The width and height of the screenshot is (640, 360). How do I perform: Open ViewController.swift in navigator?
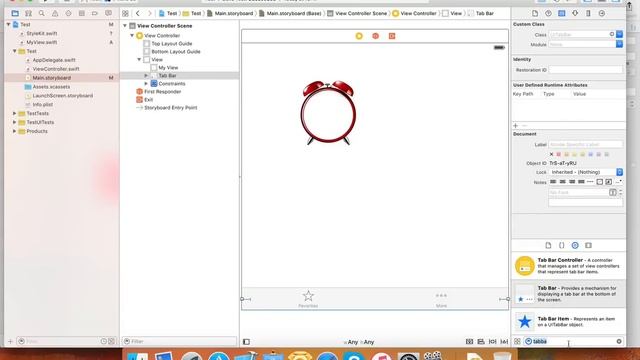click(x=56, y=69)
